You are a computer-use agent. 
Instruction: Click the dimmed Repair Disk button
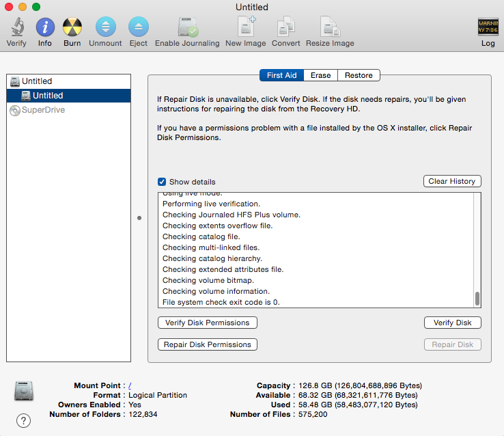coord(452,344)
